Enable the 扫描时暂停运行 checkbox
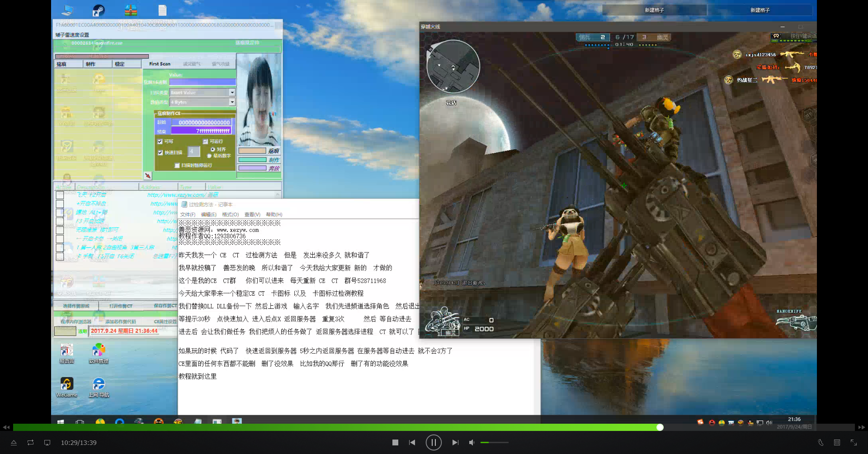 (x=177, y=166)
